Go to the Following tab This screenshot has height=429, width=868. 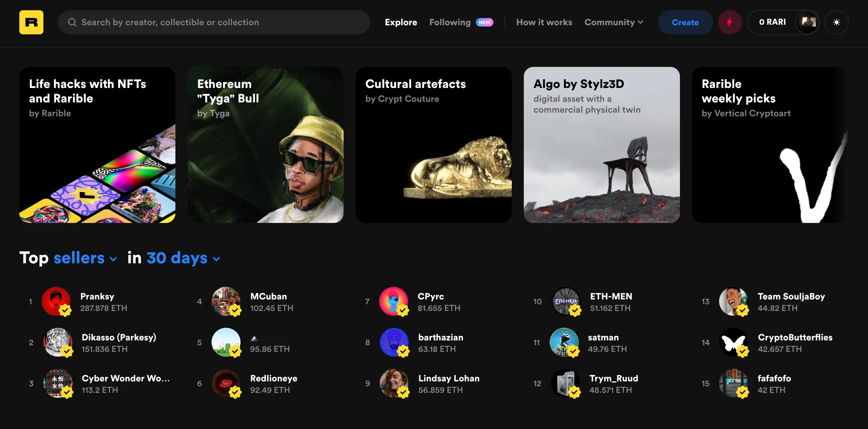tap(450, 22)
